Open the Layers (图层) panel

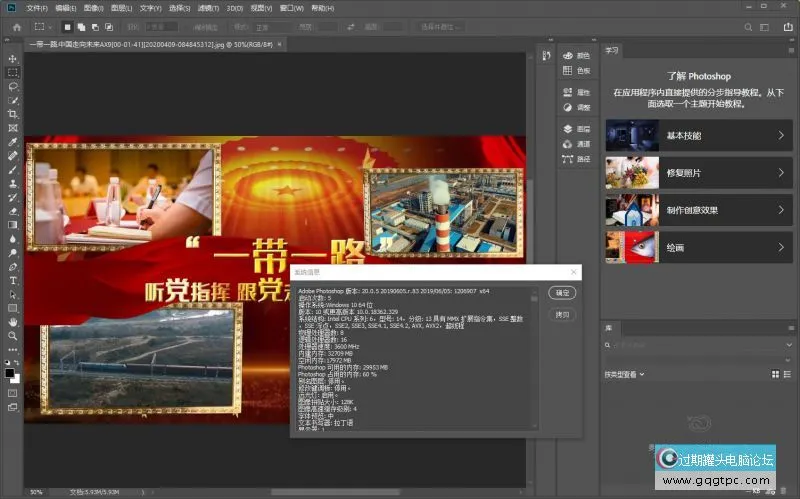click(x=577, y=129)
